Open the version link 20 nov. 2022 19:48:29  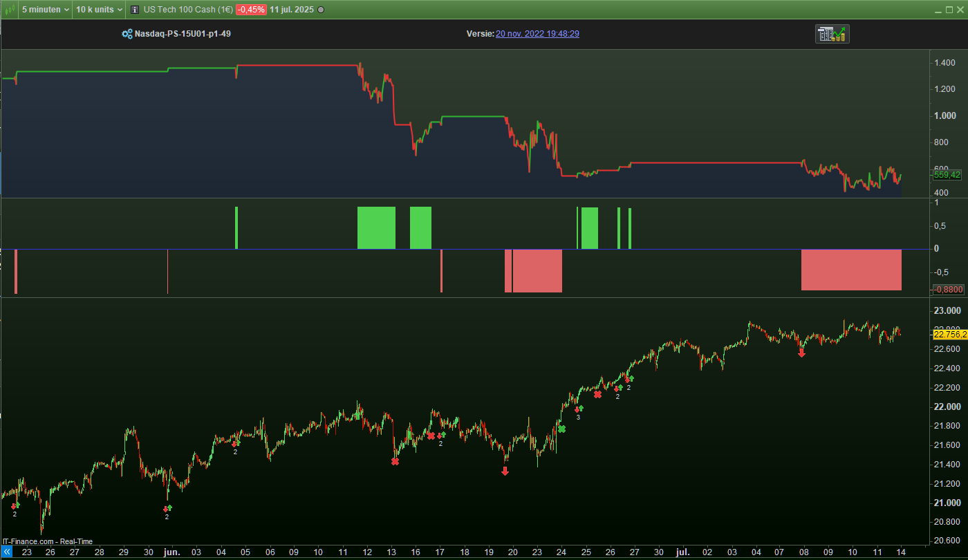pyautogui.click(x=537, y=33)
